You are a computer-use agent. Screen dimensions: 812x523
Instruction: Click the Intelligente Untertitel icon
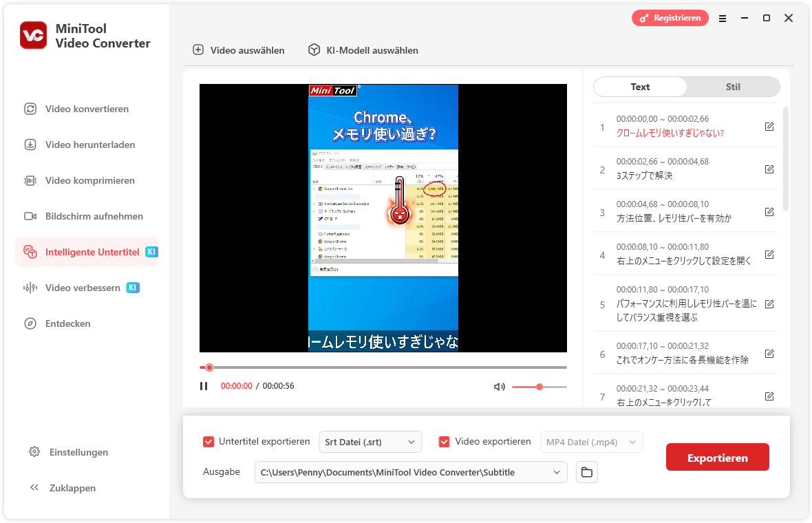pyautogui.click(x=30, y=252)
